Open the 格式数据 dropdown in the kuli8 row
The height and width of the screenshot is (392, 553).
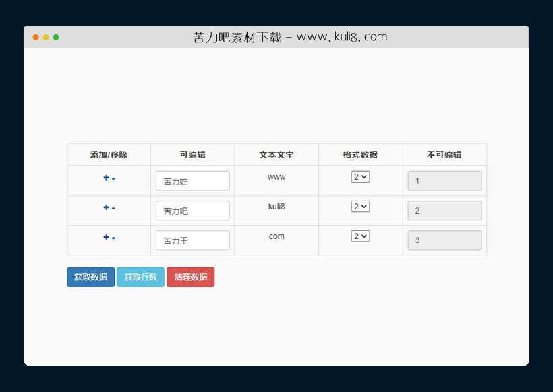coord(360,206)
